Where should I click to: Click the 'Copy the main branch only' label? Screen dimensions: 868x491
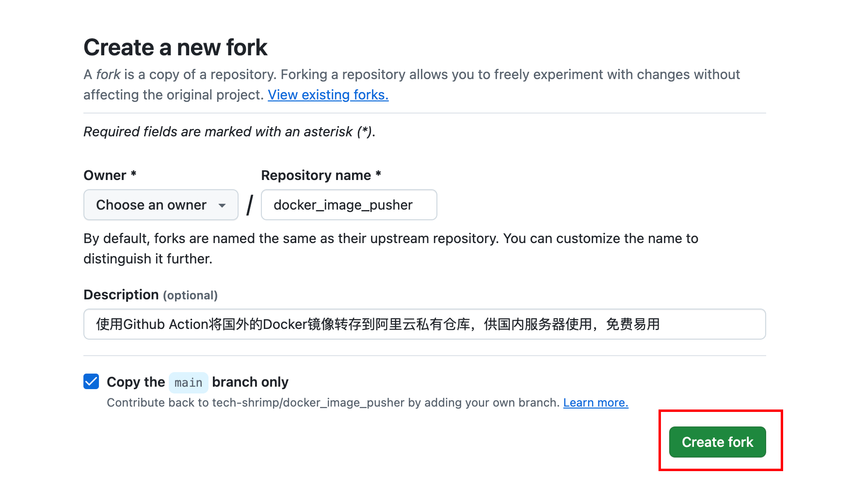click(x=198, y=382)
